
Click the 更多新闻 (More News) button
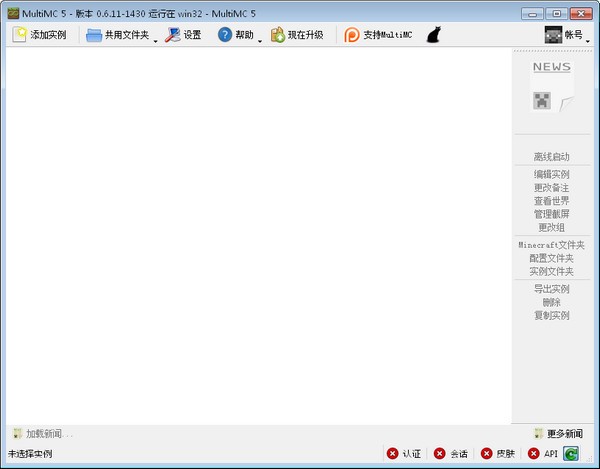coord(557,434)
